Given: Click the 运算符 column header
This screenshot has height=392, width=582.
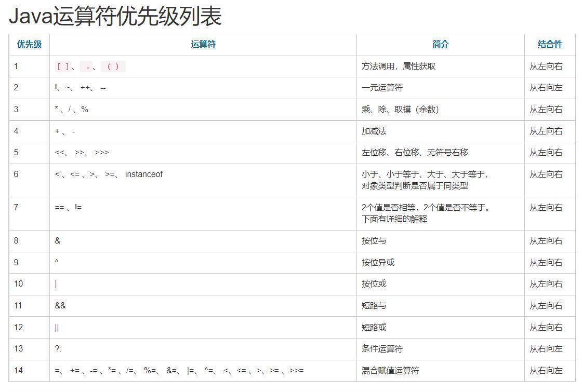Looking at the screenshot, I should click(x=203, y=45).
